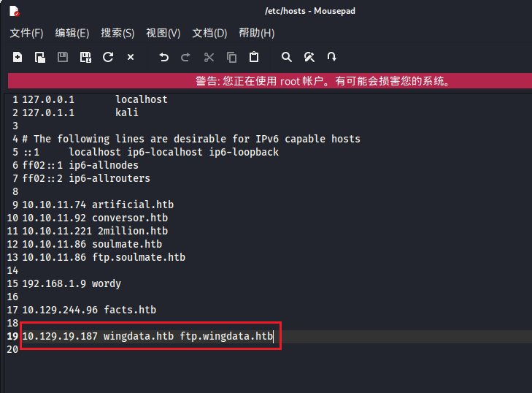The height and width of the screenshot is (393, 532).
Task: Reload the file with the refresh icon
Action: tap(108, 57)
